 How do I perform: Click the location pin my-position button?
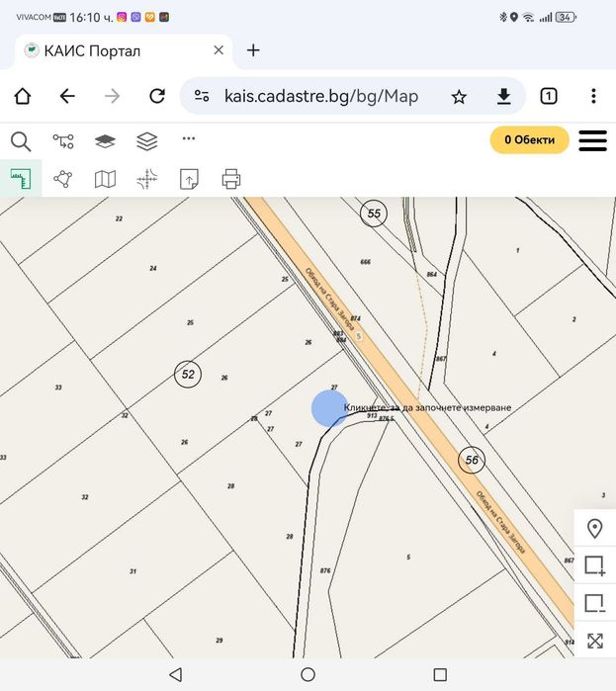pos(595,528)
